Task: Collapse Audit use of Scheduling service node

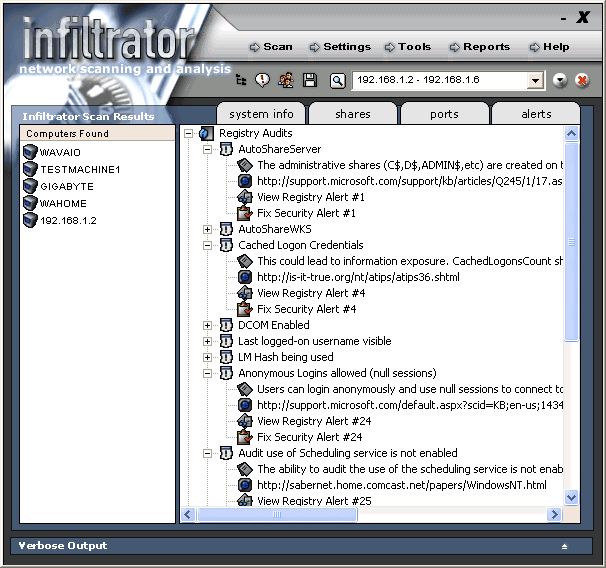Action: point(208,453)
